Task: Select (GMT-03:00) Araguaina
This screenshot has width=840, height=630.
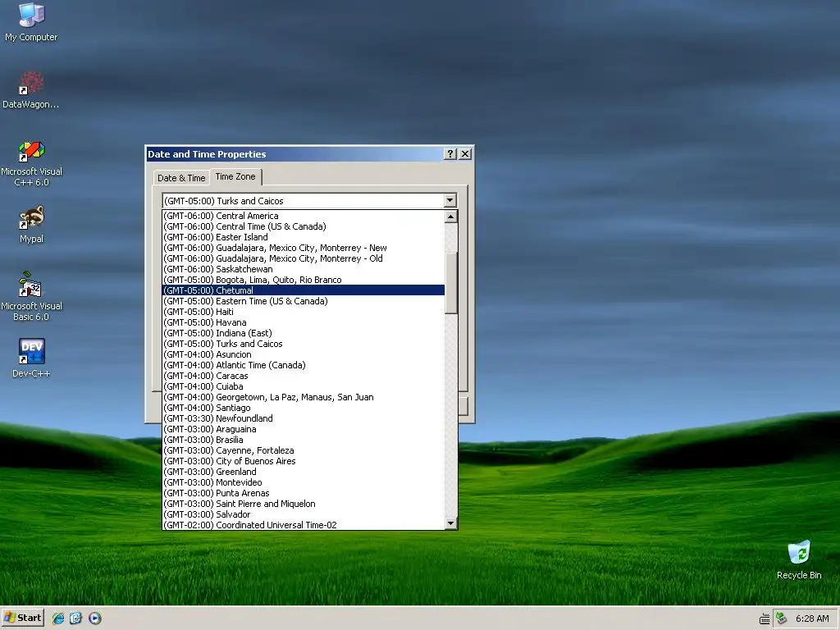Action: tap(304, 429)
